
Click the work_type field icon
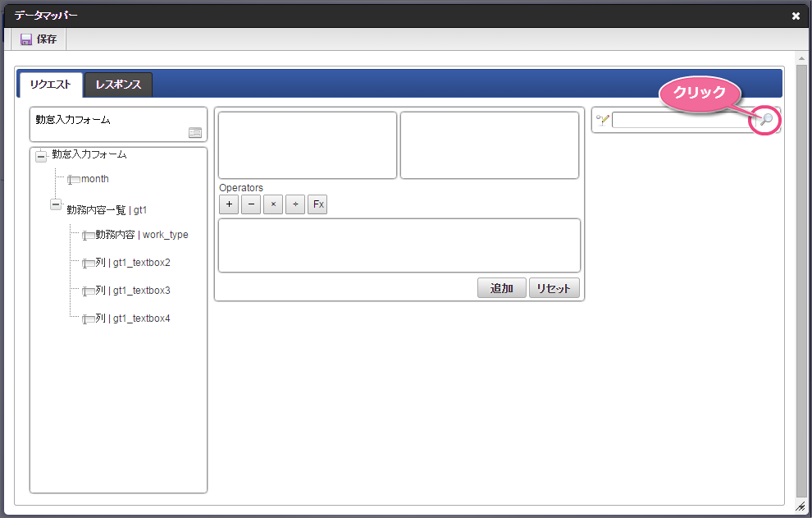[88, 236]
